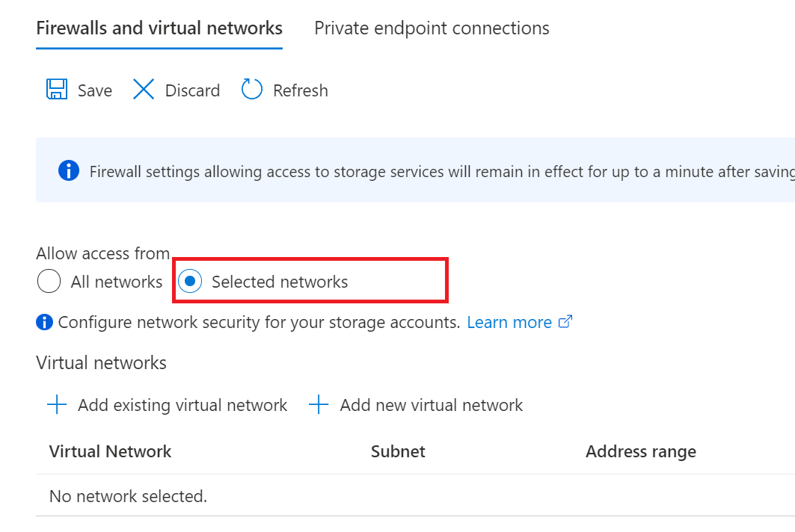Save the firewall settings

pos(77,89)
